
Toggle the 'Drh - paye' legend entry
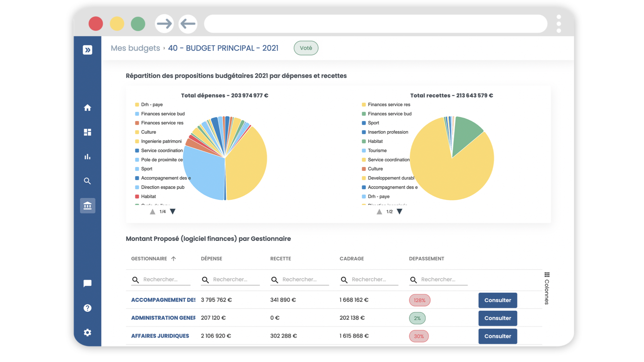(152, 104)
